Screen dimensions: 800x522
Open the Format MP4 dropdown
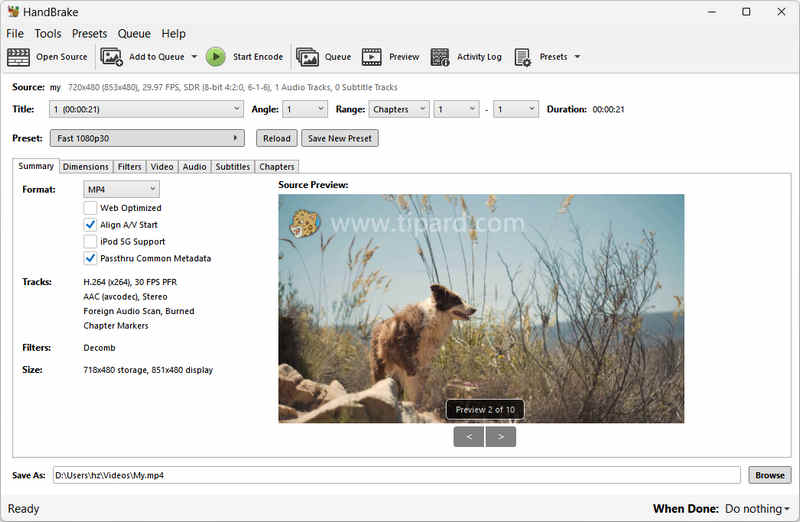point(121,189)
